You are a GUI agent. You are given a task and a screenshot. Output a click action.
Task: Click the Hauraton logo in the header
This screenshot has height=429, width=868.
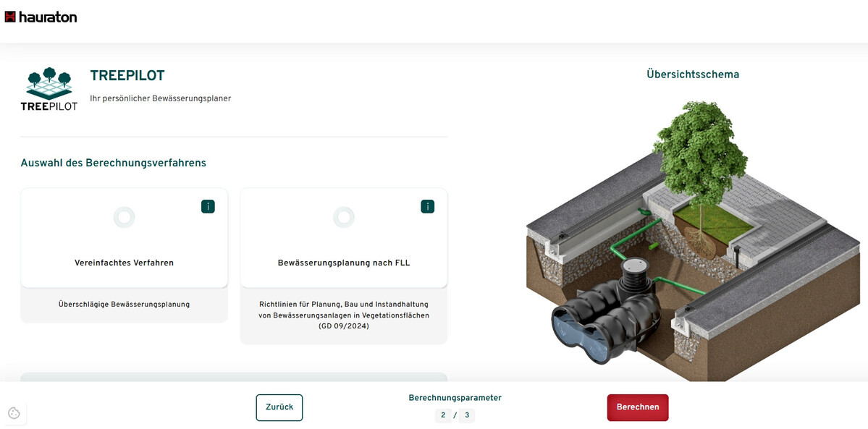pos(41,17)
